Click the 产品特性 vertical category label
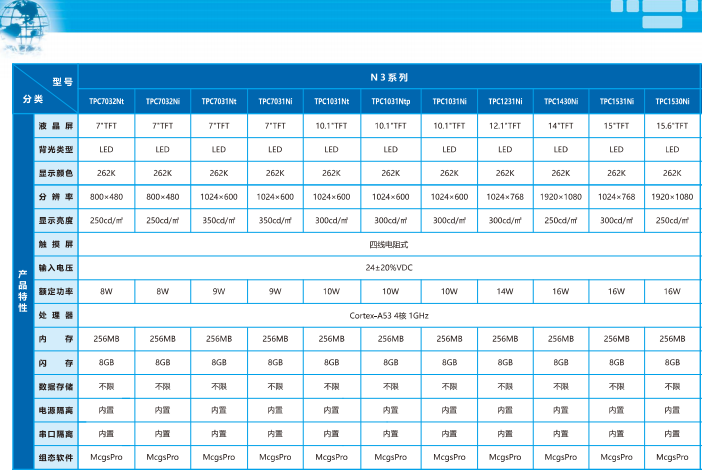 22,291
